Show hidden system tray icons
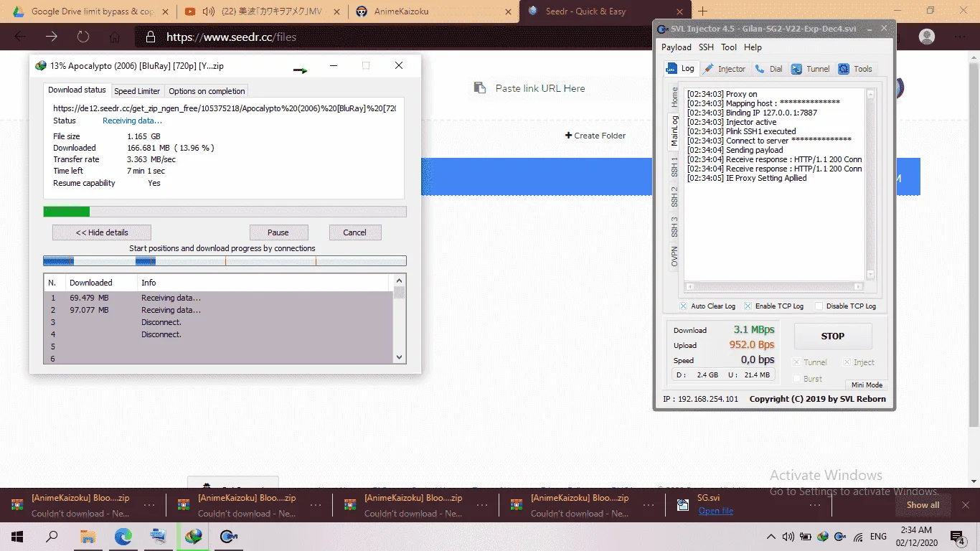This screenshot has height=551, width=980. point(771,537)
